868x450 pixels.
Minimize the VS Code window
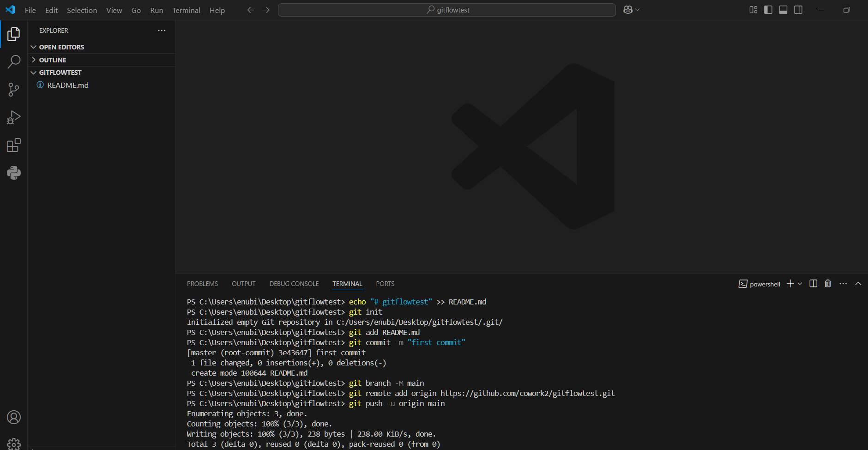coord(820,10)
